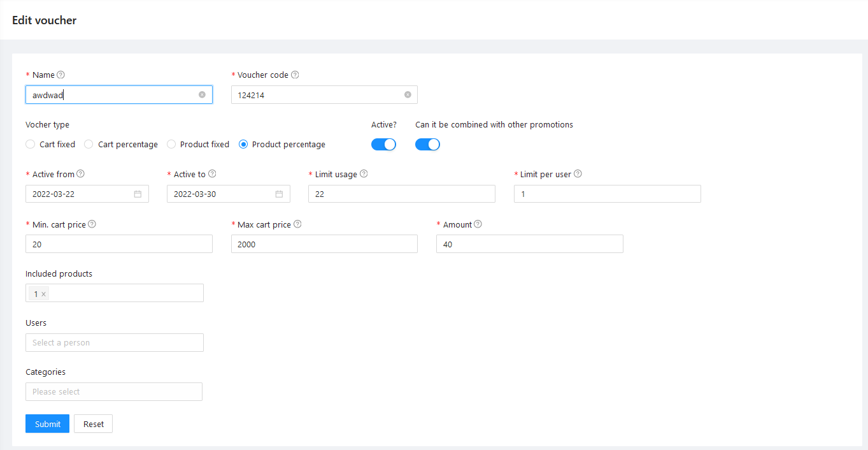Focus the Max cart price input 2000
Viewport: 868px width, 450px height.
(x=324, y=244)
